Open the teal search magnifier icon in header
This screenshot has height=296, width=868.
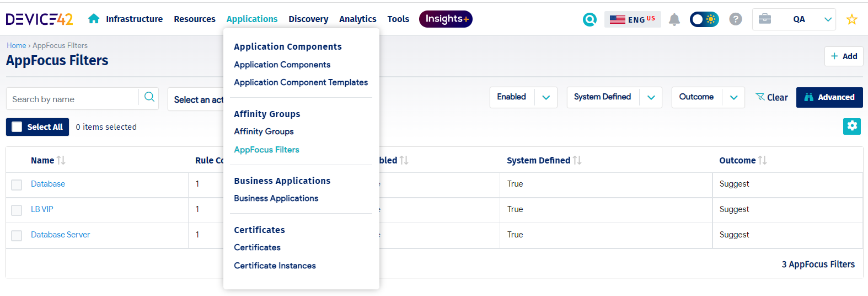point(590,19)
